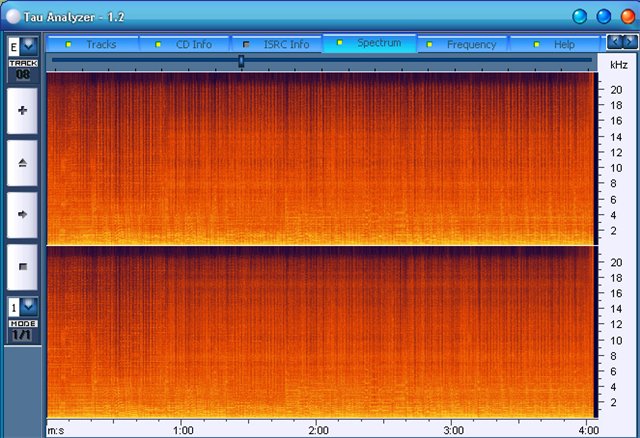Click the 1:00 mark on the time axis
640x438 pixels.
[183, 431]
